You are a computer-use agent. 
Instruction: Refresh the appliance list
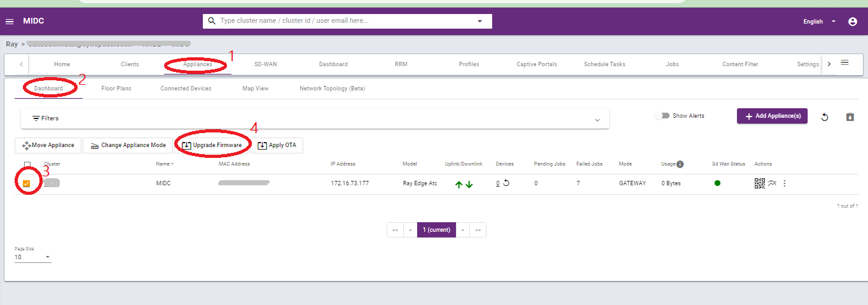tap(825, 117)
